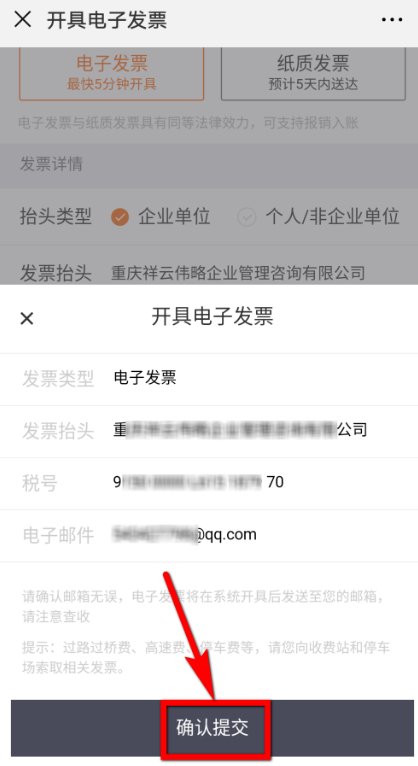Switch to the 纸质发票 tab
The height and width of the screenshot is (766, 418).
313,72
